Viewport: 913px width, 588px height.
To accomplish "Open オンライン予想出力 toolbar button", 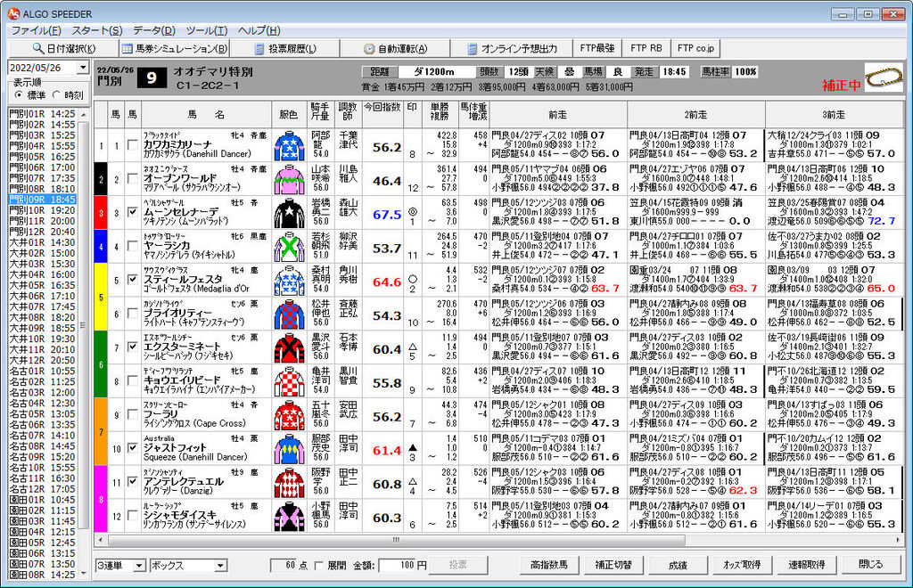I will pyautogui.click(x=512, y=48).
